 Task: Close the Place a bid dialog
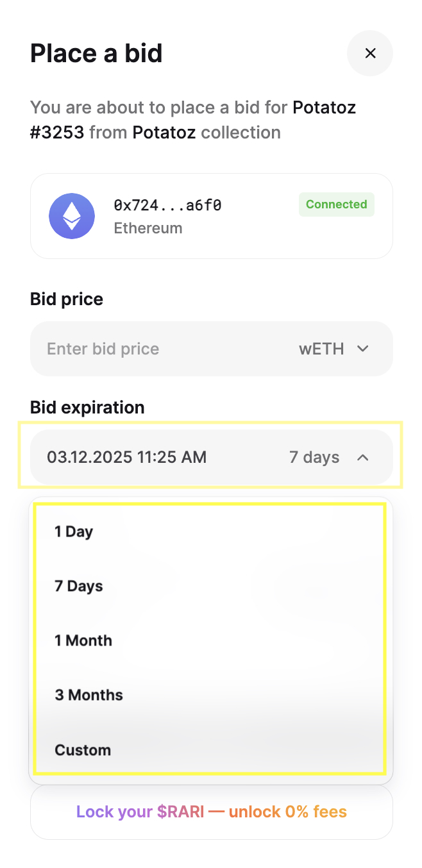370,53
